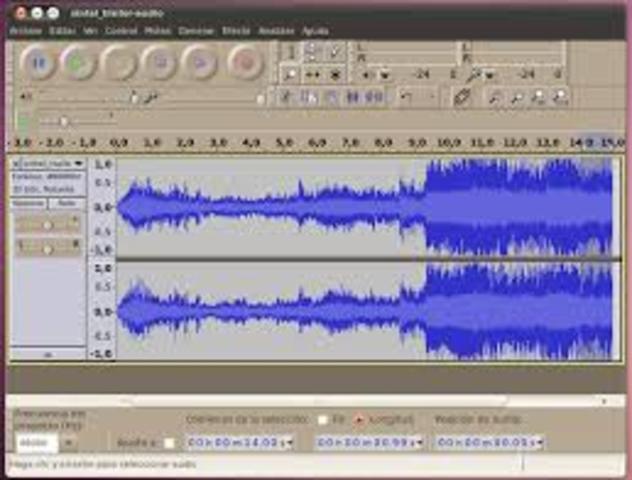Image resolution: width=632 pixels, height=480 pixels.
Task: Select the Multi-tool (asterisk) mode
Action: 334,75
